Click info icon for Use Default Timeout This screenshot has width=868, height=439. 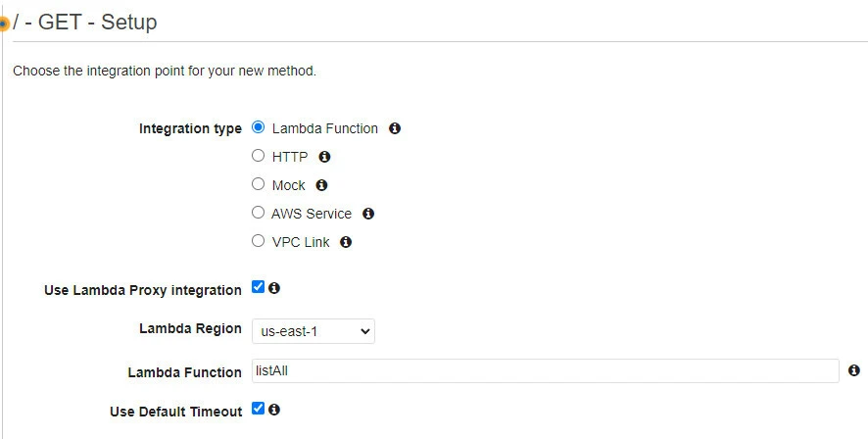tap(274, 410)
